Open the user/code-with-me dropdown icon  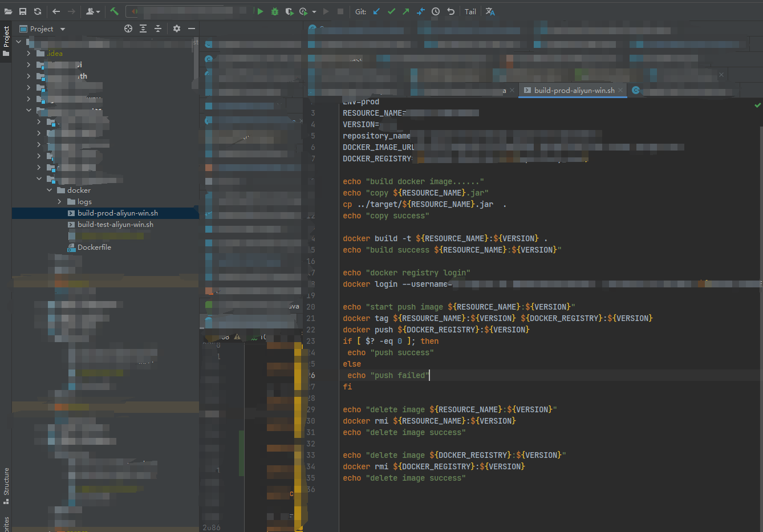click(93, 11)
